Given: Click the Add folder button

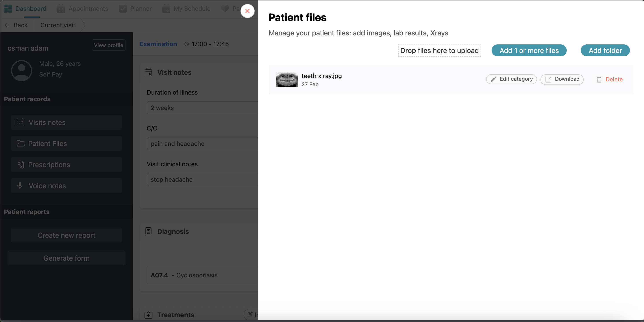Looking at the screenshot, I should pos(605,50).
